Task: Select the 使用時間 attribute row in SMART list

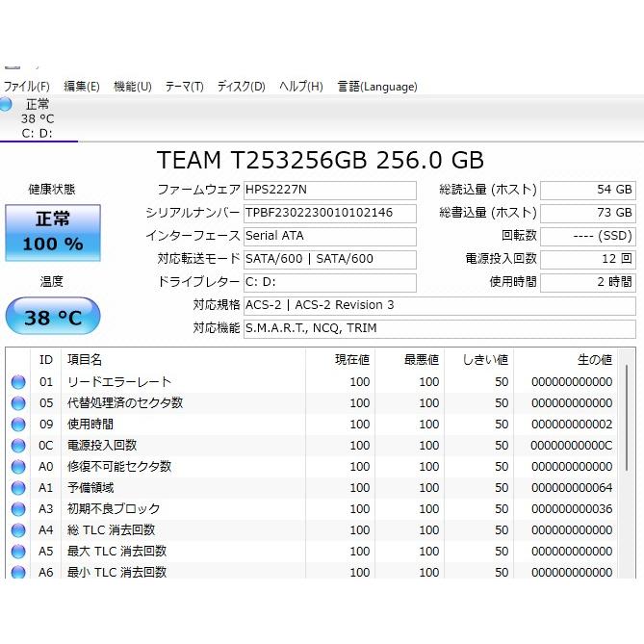Action: coord(312,425)
